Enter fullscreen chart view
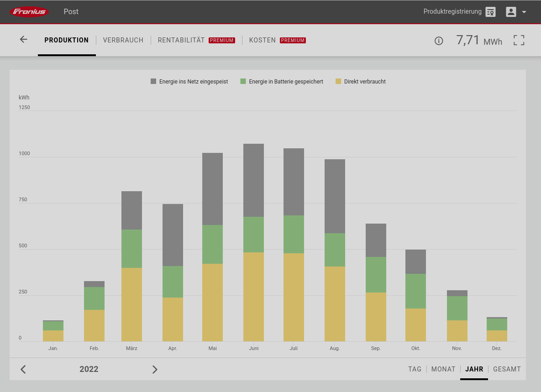Viewport: 541px width, 392px height. click(519, 40)
